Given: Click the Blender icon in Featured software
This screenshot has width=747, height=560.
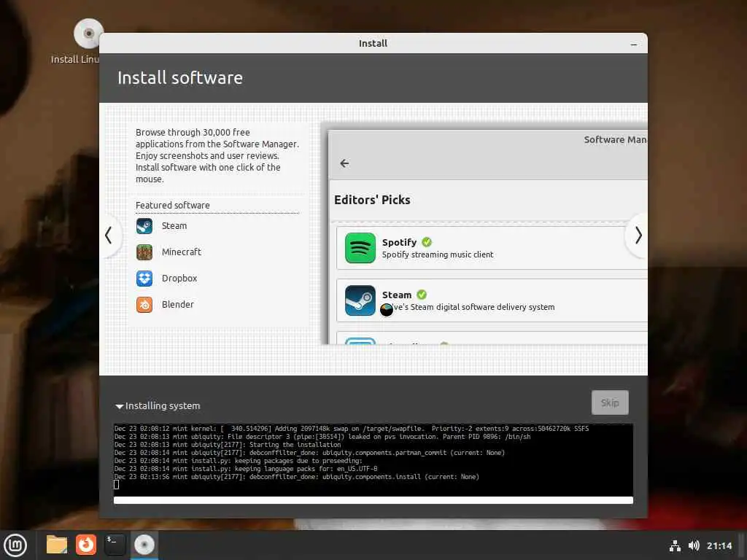Looking at the screenshot, I should 144,304.
